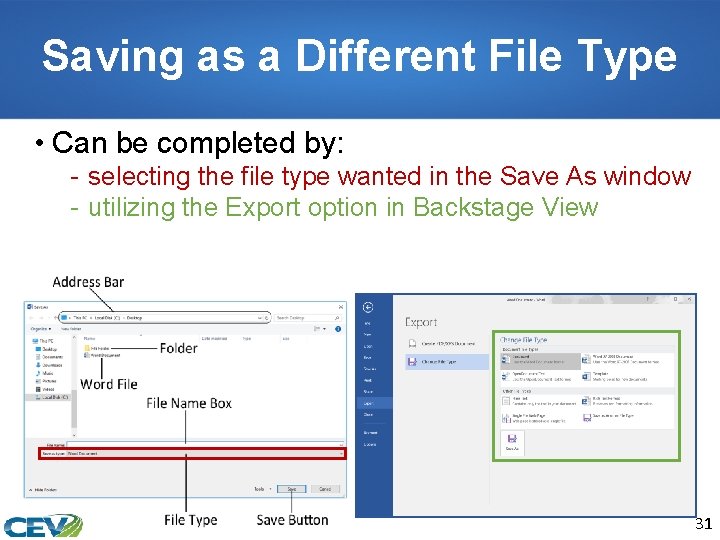Image resolution: width=720 pixels, height=540 pixels.
Task: Select Change File Type on Export page
Action: [x=447, y=362]
